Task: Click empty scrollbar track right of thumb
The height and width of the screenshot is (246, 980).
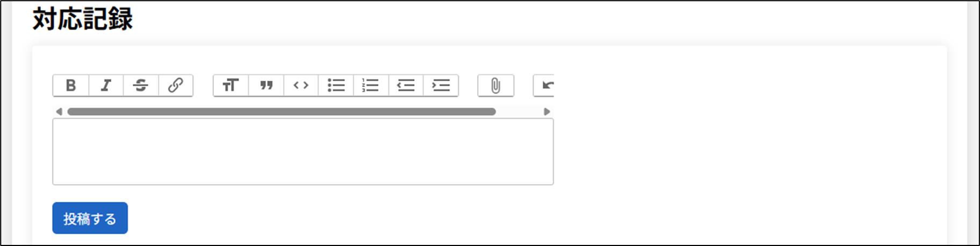Action: (518, 112)
